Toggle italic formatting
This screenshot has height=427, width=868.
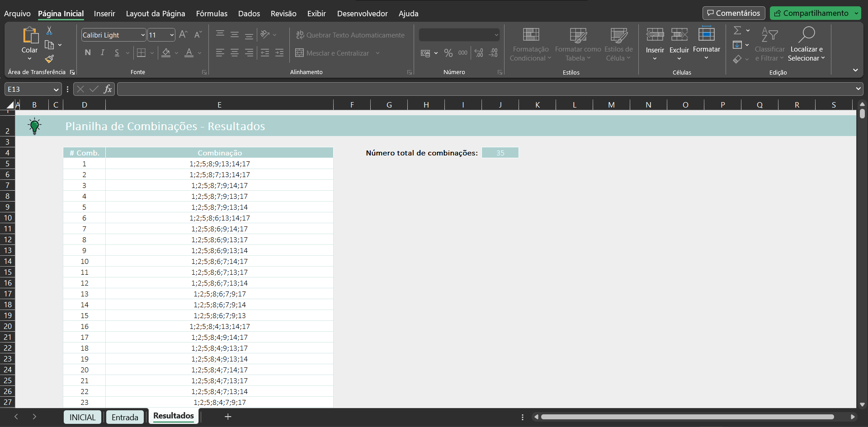[x=102, y=53]
